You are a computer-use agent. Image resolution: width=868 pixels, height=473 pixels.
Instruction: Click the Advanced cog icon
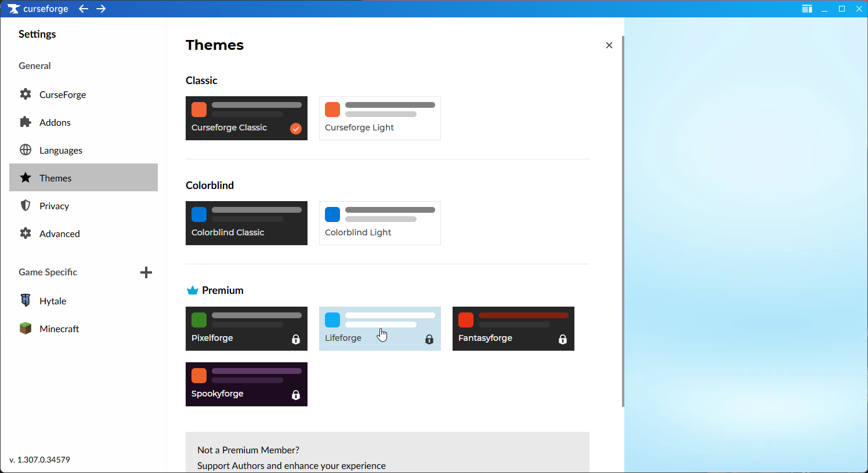tap(26, 233)
